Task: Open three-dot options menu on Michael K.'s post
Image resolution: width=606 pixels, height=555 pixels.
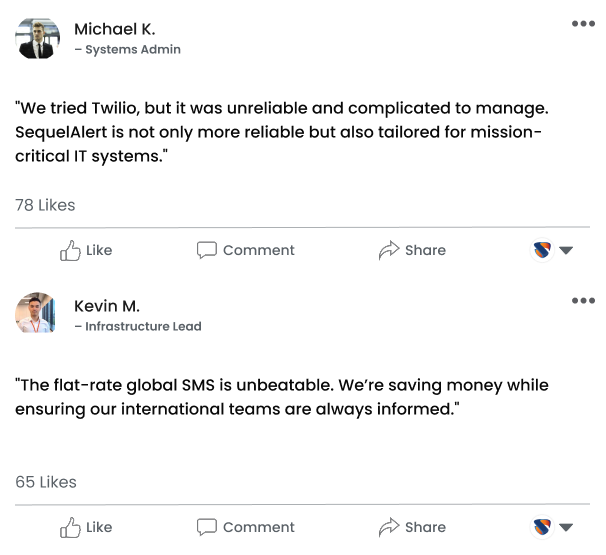Action: tap(583, 24)
